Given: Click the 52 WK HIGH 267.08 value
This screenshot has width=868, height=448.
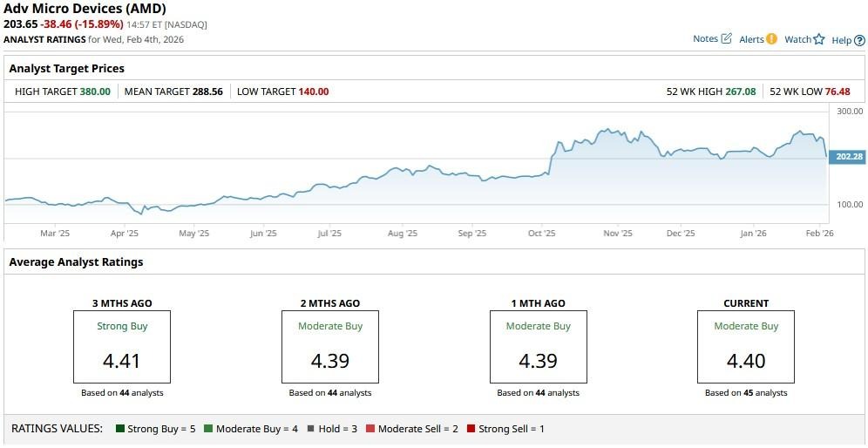Looking at the screenshot, I should [741, 92].
